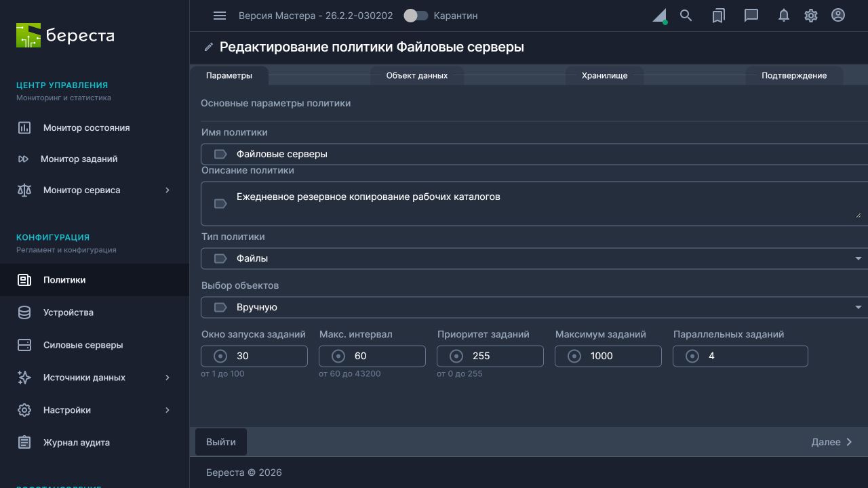Click the ЦЕНТР УПРАВЛЕНИЯ section heading

click(x=62, y=85)
